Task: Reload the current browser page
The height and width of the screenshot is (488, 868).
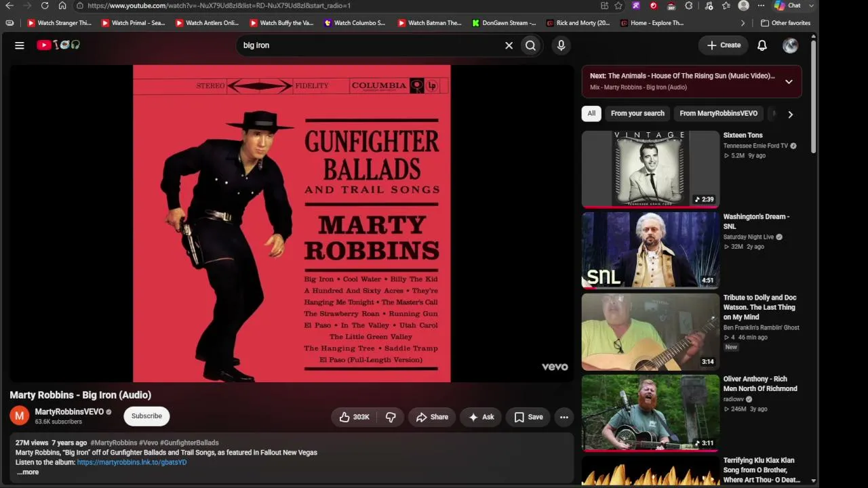Action: coord(44,5)
